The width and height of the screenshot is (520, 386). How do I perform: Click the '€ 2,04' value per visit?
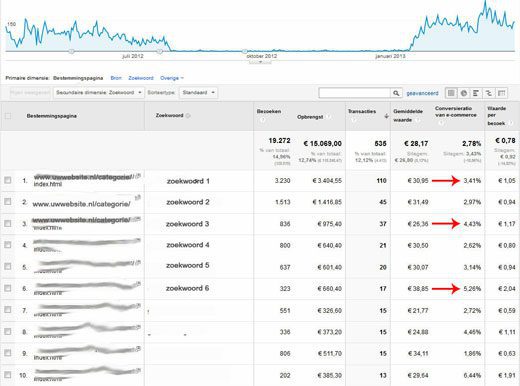click(x=507, y=289)
